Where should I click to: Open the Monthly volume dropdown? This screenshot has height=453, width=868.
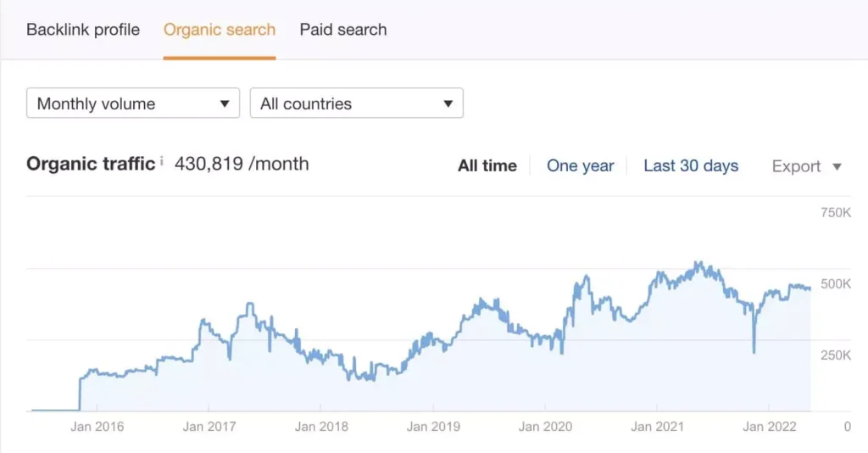point(133,103)
